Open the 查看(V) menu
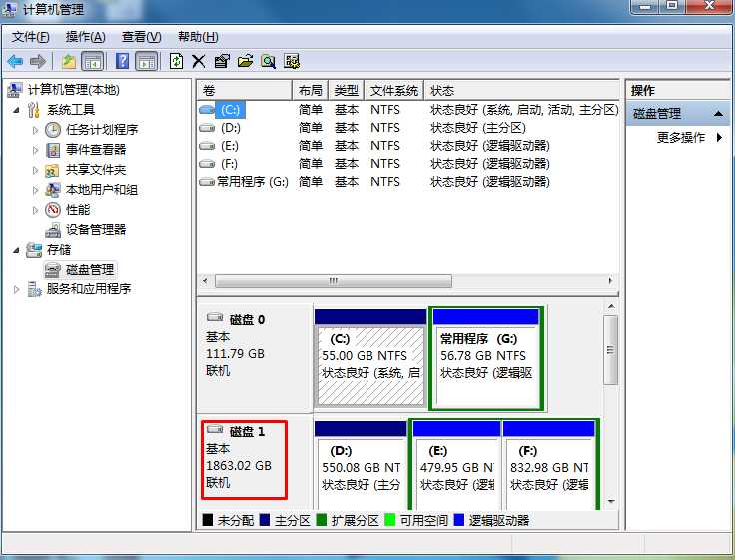 pyautogui.click(x=141, y=37)
